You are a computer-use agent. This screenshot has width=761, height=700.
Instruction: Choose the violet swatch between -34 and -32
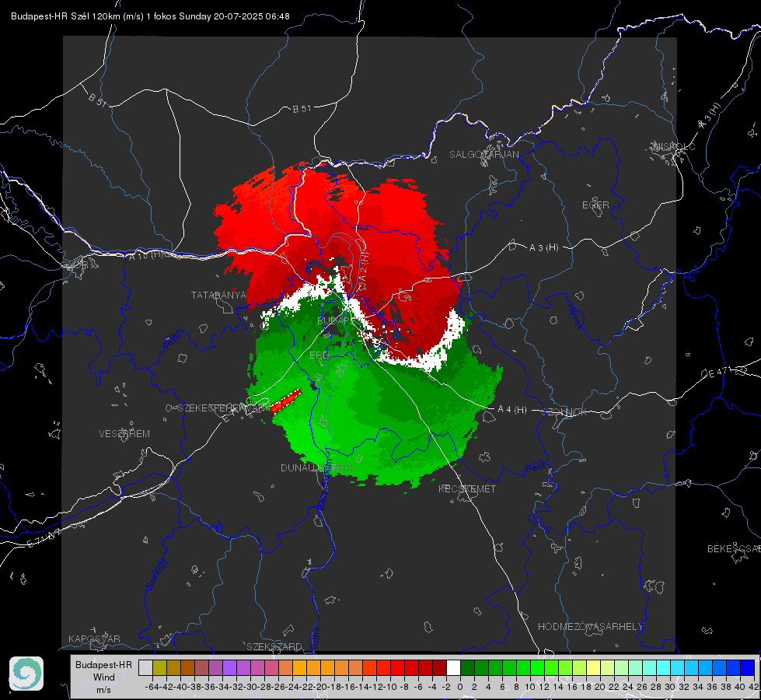tap(229, 667)
